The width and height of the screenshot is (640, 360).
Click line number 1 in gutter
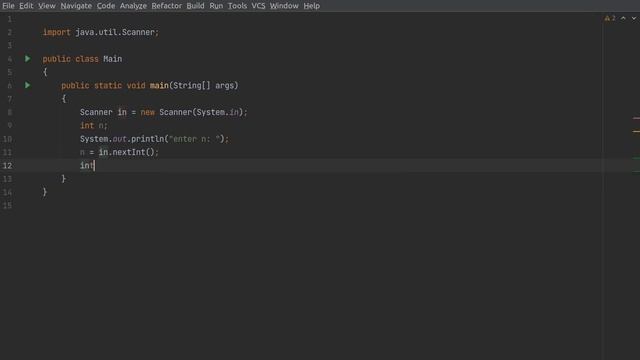point(9,19)
